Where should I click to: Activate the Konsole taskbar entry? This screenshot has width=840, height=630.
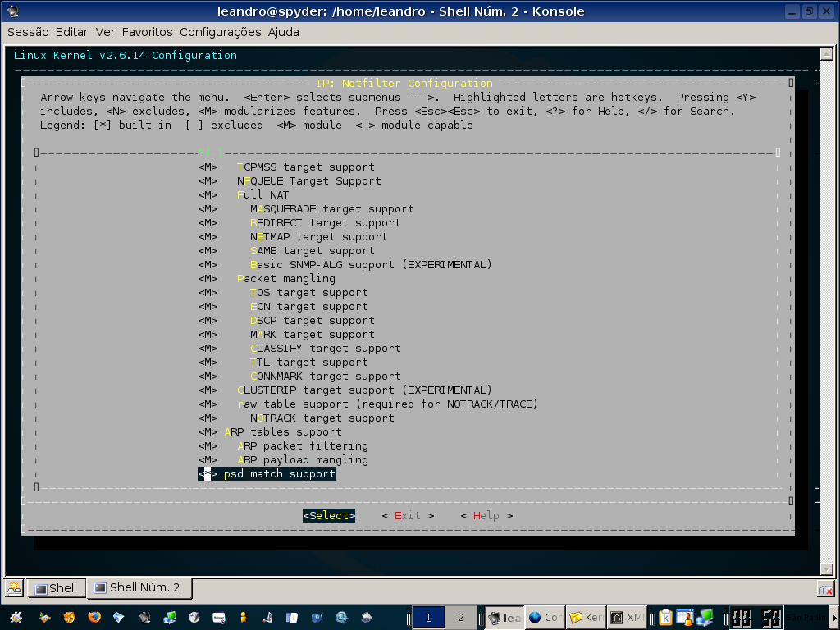click(x=504, y=618)
